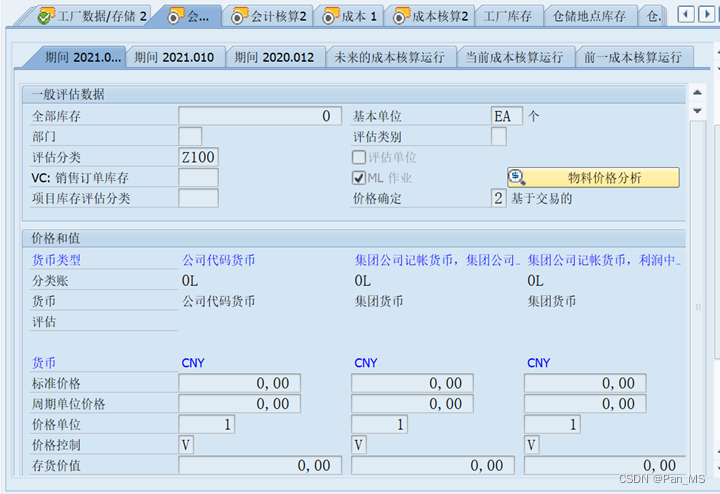Open 未来的成本核算运行 tab
This screenshot has height=494, width=720.
[x=389, y=57]
